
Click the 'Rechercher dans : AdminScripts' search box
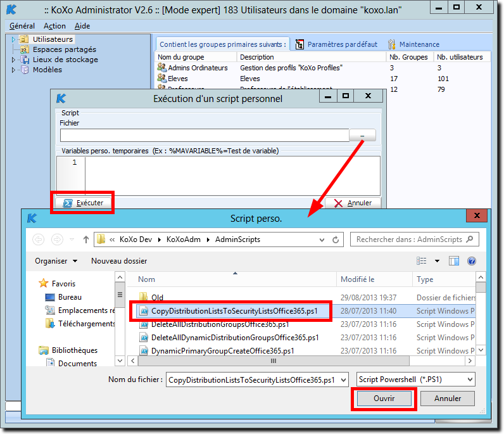click(x=414, y=239)
